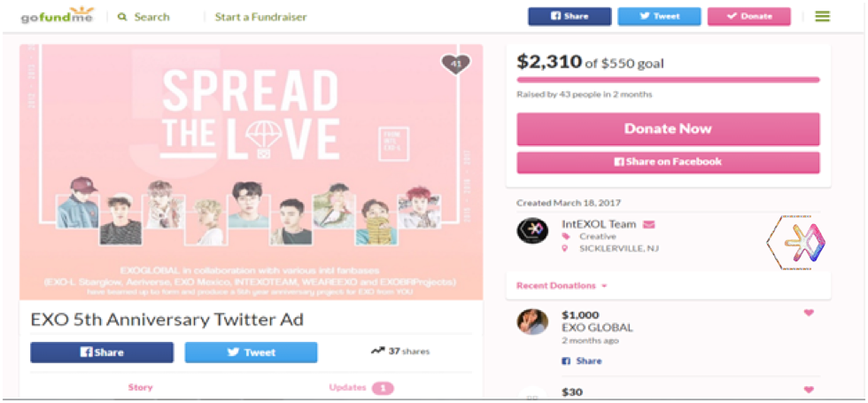868x403 pixels.
Task: Click the gofundme logo
Action: 57,16
